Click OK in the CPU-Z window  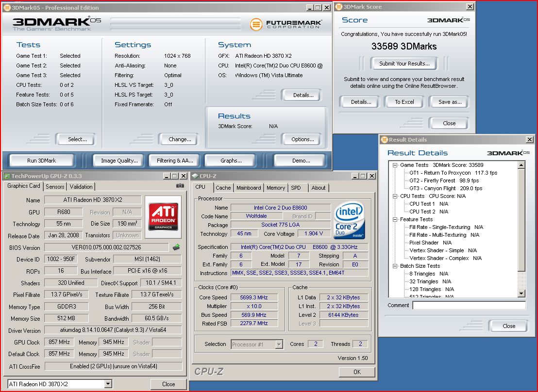[x=357, y=372]
